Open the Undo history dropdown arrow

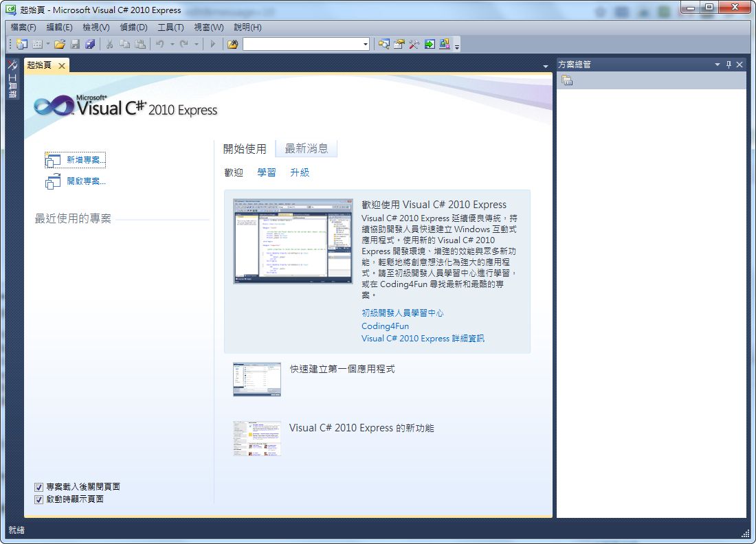click(x=172, y=45)
